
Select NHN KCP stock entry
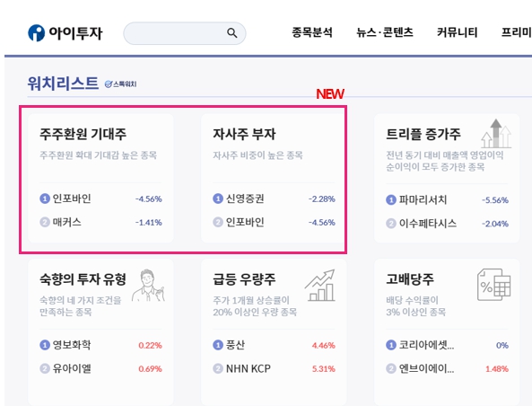pyautogui.click(x=249, y=368)
